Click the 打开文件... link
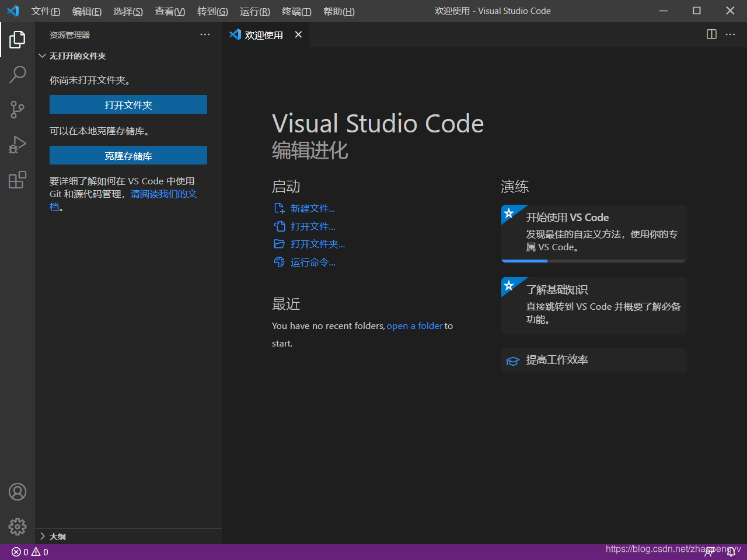This screenshot has width=747, height=560. click(x=313, y=226)
